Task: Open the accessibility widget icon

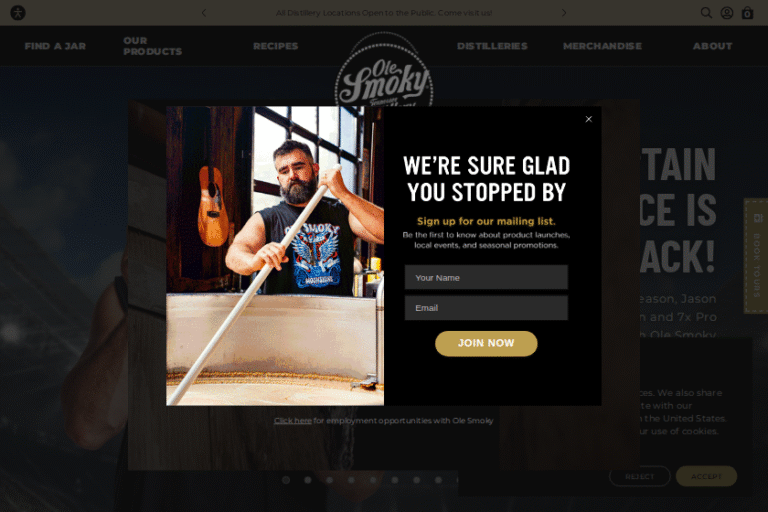Action: pyautogui.click(x=18, y=13)
